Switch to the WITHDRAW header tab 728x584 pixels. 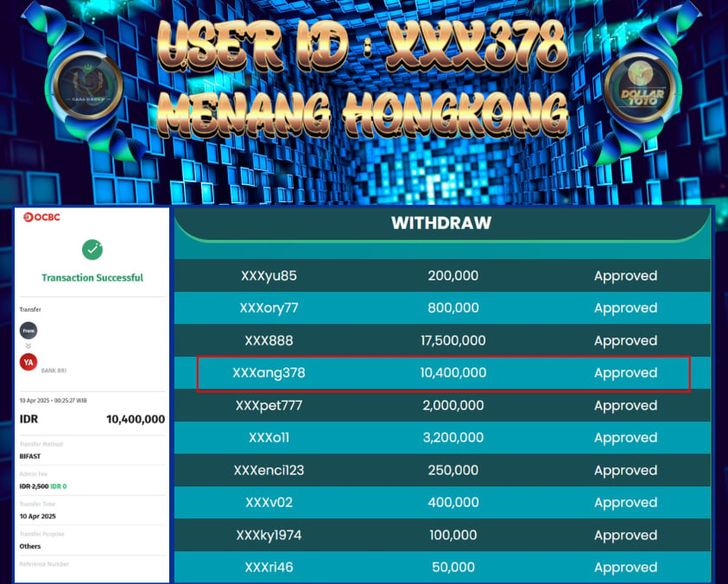coord(441,223)
